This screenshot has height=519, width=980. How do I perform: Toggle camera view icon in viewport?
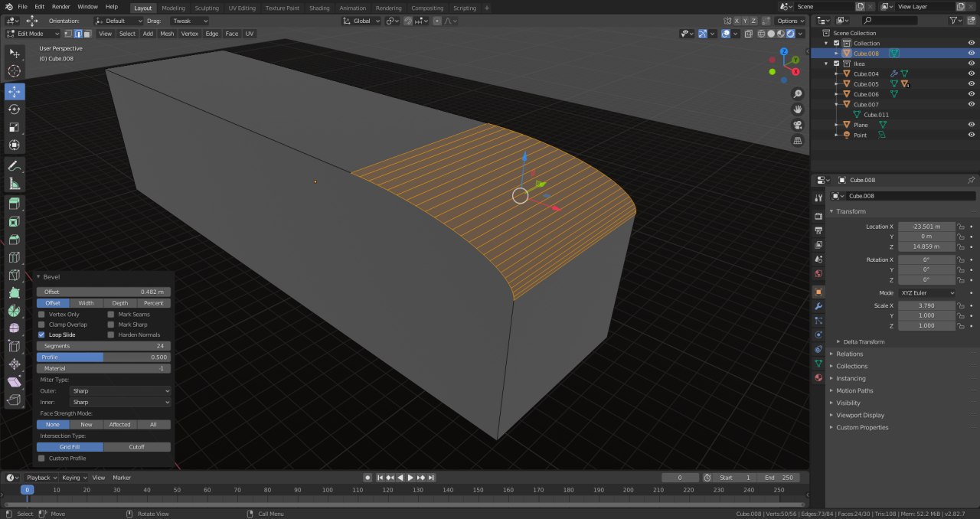tap(798, 125)
